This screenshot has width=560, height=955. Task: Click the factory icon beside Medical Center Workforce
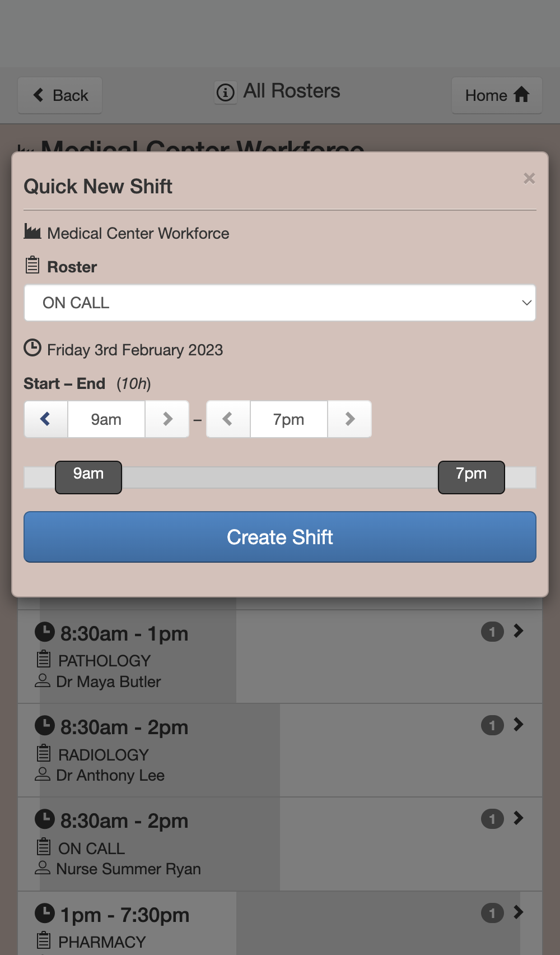(32, 231)
